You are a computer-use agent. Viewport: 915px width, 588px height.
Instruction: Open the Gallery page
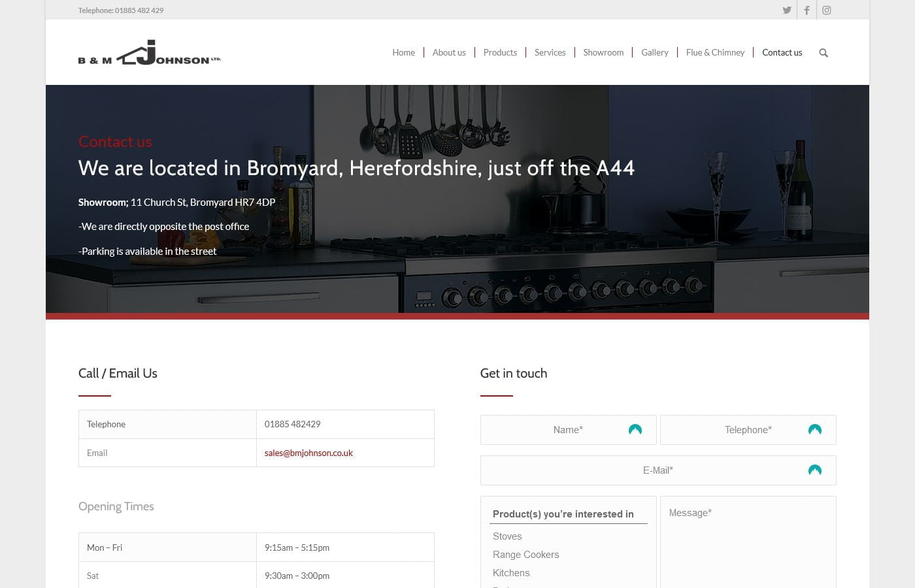tap(654, 52)
